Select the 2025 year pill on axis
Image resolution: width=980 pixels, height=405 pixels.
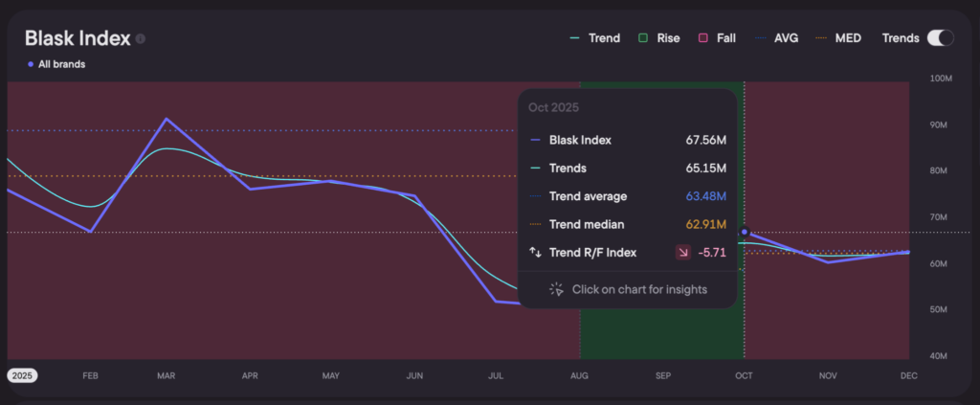(21, 376)
